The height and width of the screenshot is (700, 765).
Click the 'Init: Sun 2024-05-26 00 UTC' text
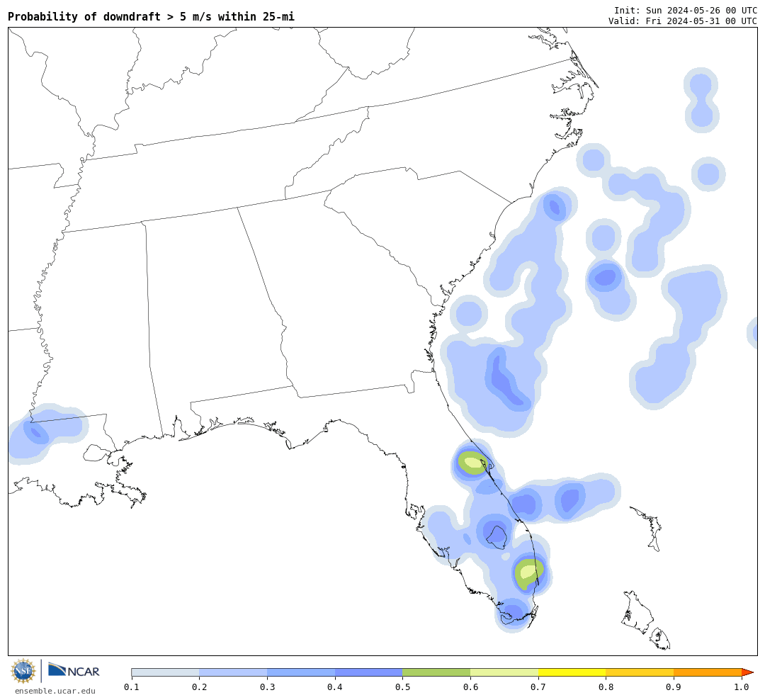click(x=686, y=10)
